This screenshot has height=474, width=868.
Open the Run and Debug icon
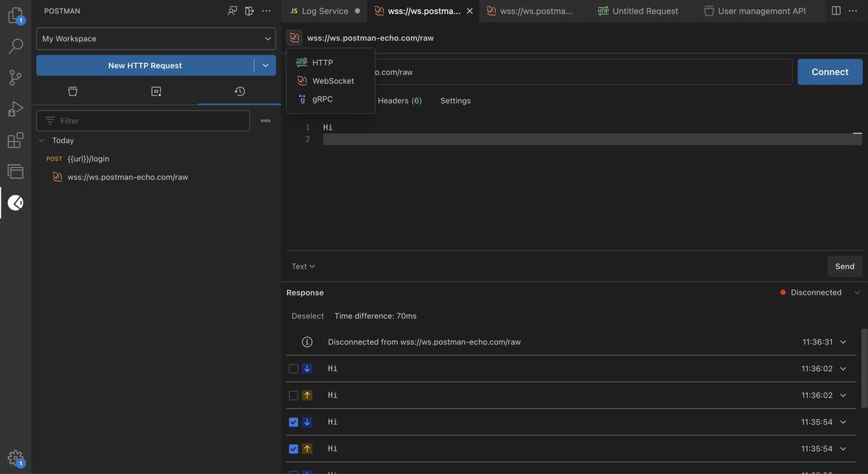click(x=15, y=109)
